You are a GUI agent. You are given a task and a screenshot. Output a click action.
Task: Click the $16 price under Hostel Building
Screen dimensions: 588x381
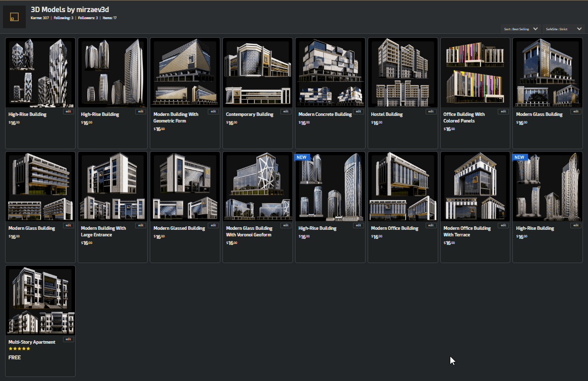coord(377,123)
